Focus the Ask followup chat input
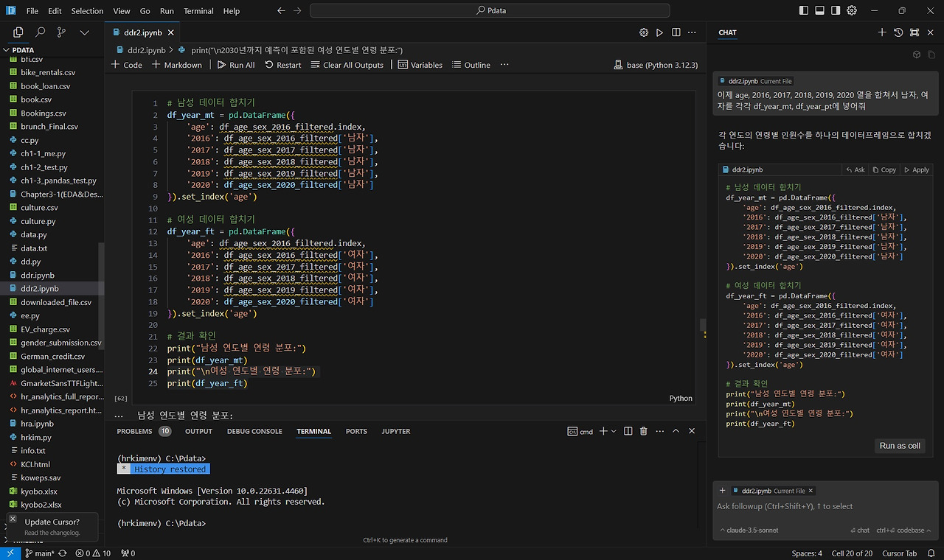 826,506
